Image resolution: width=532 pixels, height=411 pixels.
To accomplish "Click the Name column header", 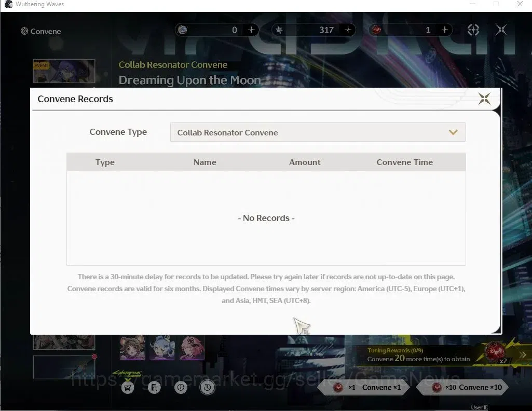I will tap(204, 162).
